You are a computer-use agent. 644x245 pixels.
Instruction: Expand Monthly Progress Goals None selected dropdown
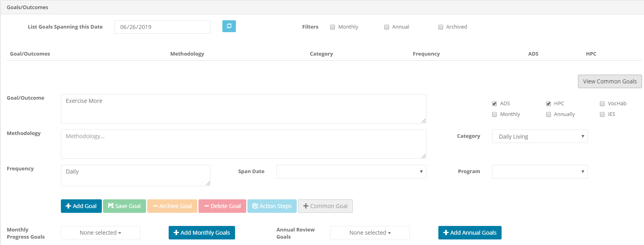point(100,233)
